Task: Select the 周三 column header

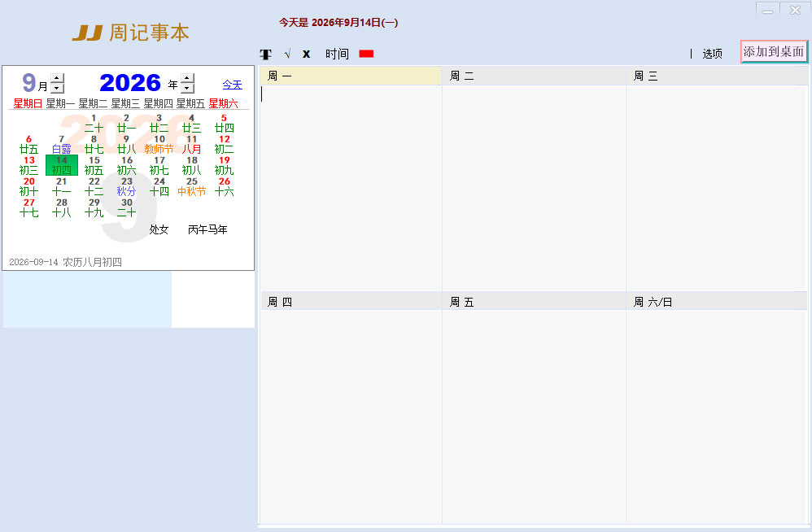Action: coord(718,76)
